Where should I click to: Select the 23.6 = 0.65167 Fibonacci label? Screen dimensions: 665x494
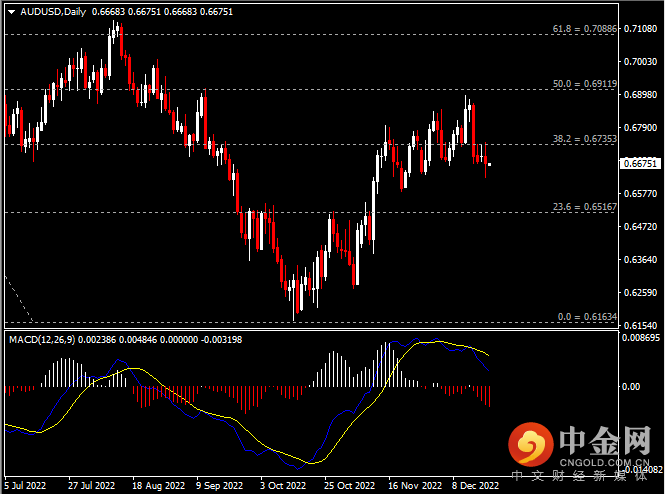pyautogui.click(x=585, y=207)
